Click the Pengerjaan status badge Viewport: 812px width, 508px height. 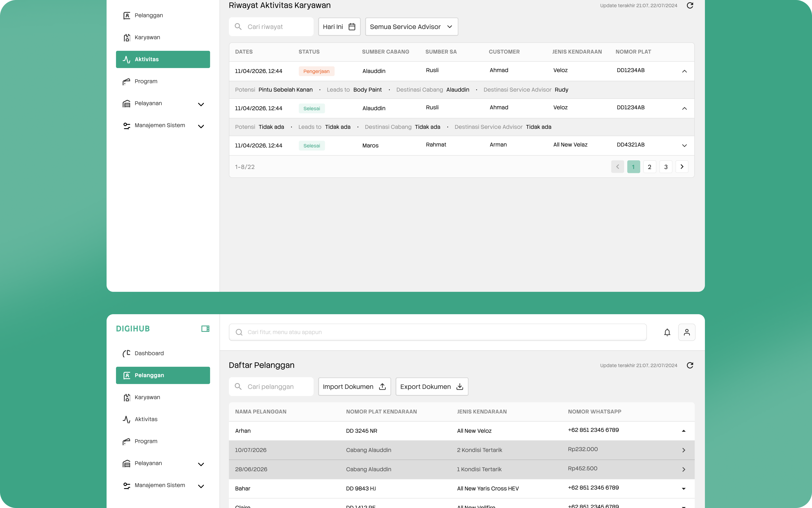[x=316, y=71]
